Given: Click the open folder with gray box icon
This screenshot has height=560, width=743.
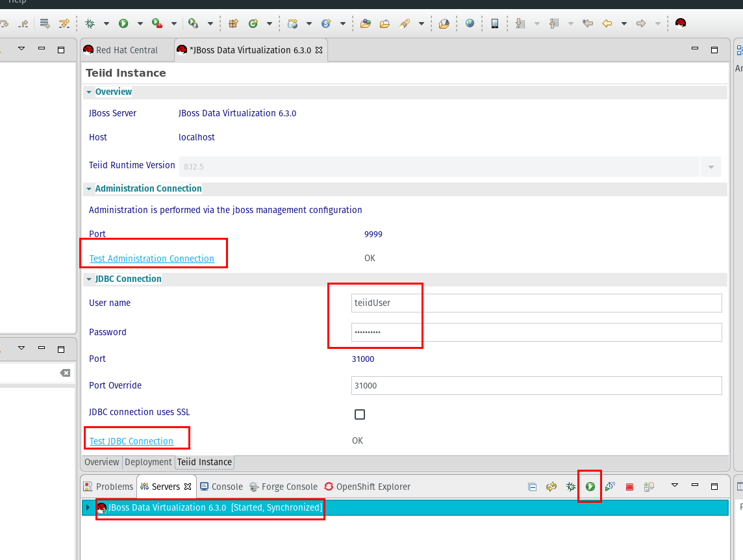Looking at the screenshot, I should [x=444, y=23].
